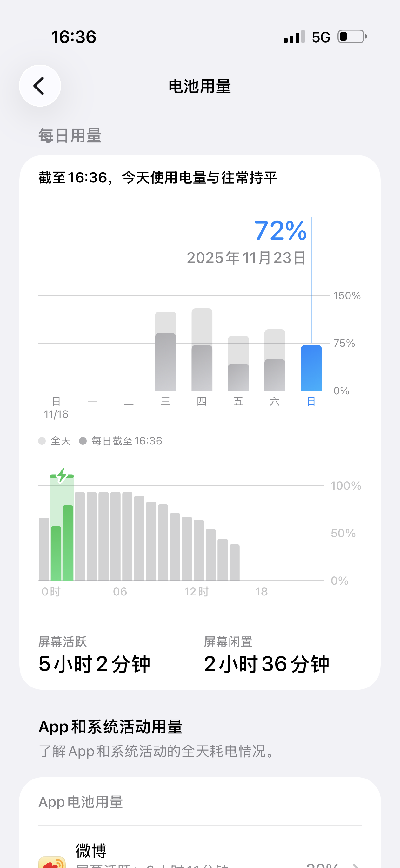The height and width of the screenshot is (868, 400).
Task: Tap the blue 72% usage figure
Action: [x=280, y=231]
